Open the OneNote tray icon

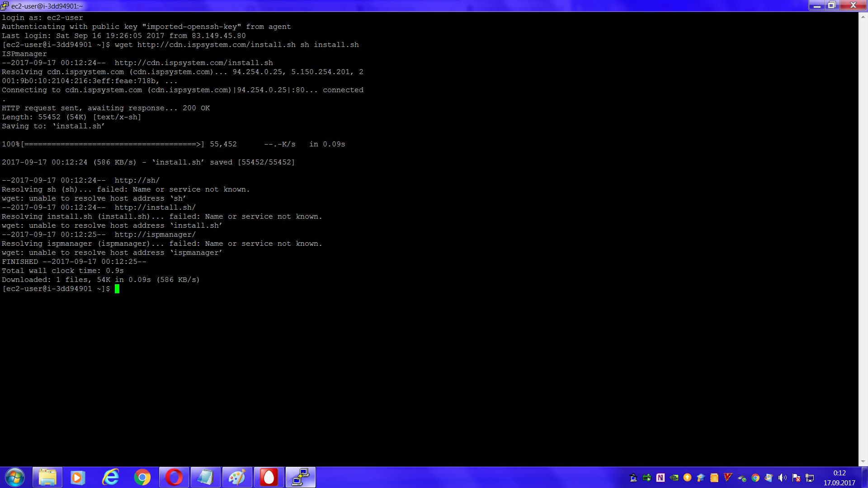pyautogui.click(x=660, y=478)
